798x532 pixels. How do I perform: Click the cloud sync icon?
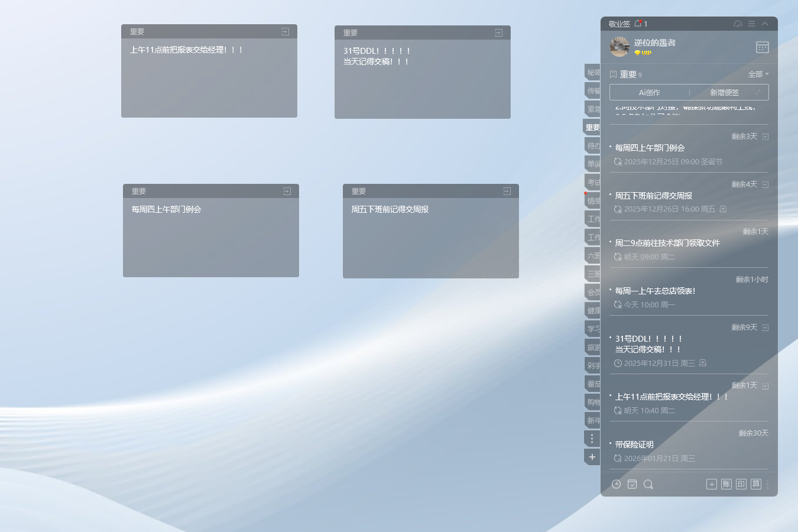[x=738, y=24]
